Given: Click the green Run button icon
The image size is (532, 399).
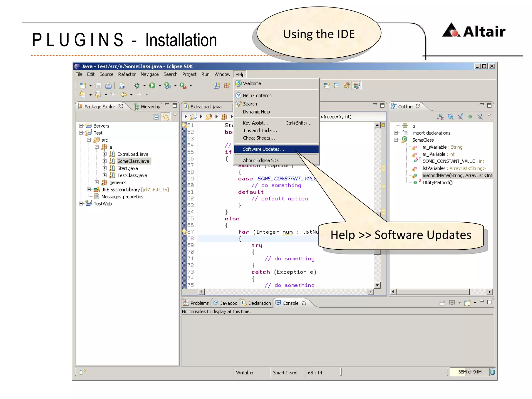Looking at the screenshot, I should [152, 85].
